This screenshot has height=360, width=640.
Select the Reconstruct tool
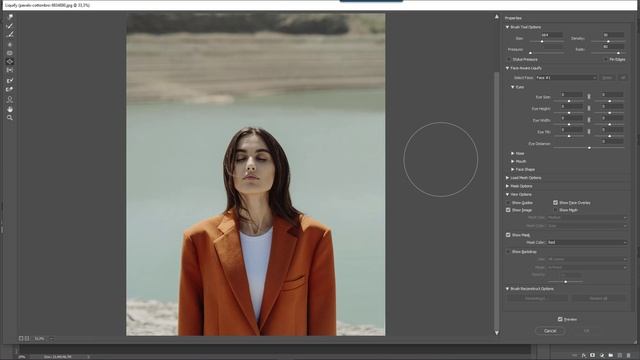click(10, 26)
